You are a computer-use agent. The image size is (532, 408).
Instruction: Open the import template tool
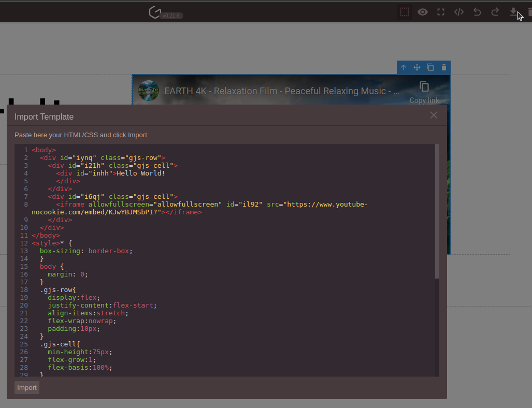tap(513, 11)
